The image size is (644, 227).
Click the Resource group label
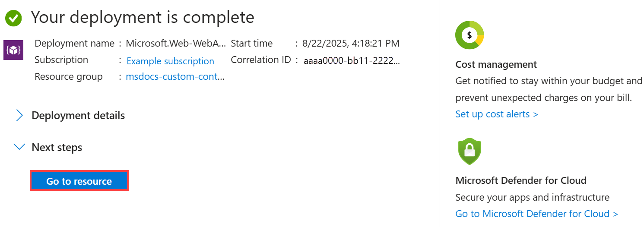[69, 76]
